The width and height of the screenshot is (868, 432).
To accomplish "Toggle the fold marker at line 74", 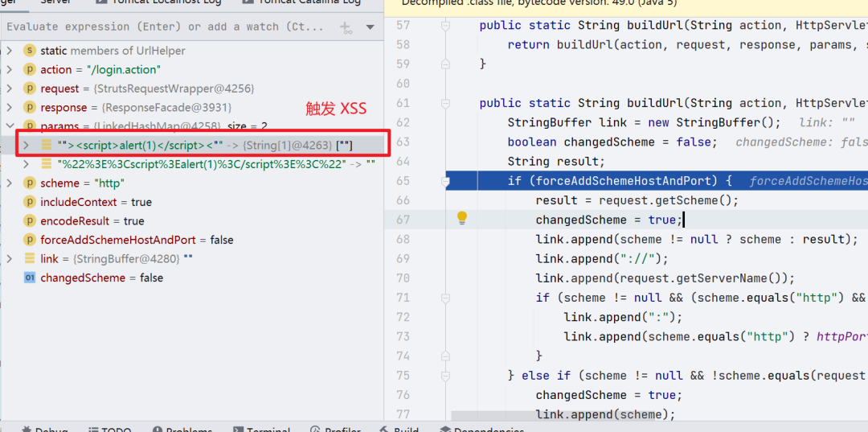I will point(445,356).
